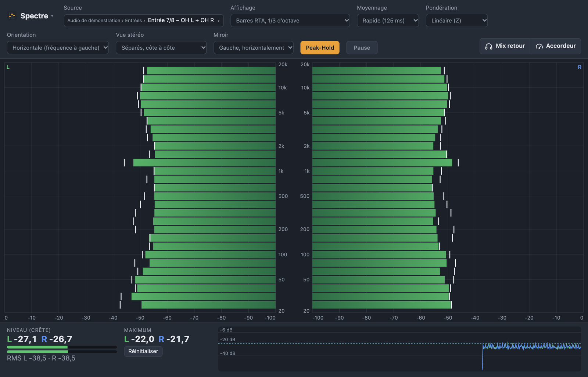Screen dimensions: 588x377
Task: Toggle the Pause button
Action: point(362,47)
